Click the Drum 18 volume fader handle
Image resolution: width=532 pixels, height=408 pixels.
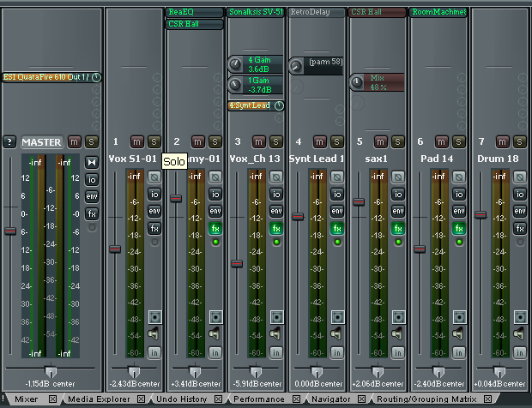pos(481,214)
